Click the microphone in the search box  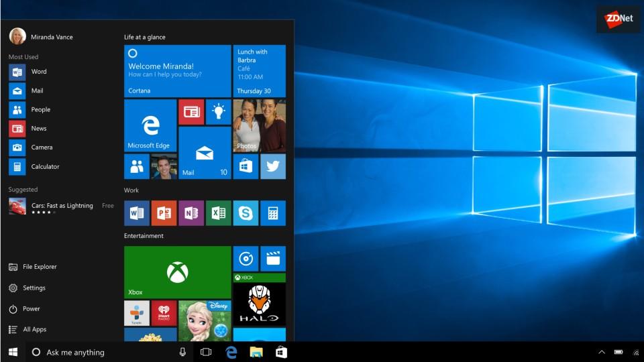pyautogui.click(x=182, y=352)
